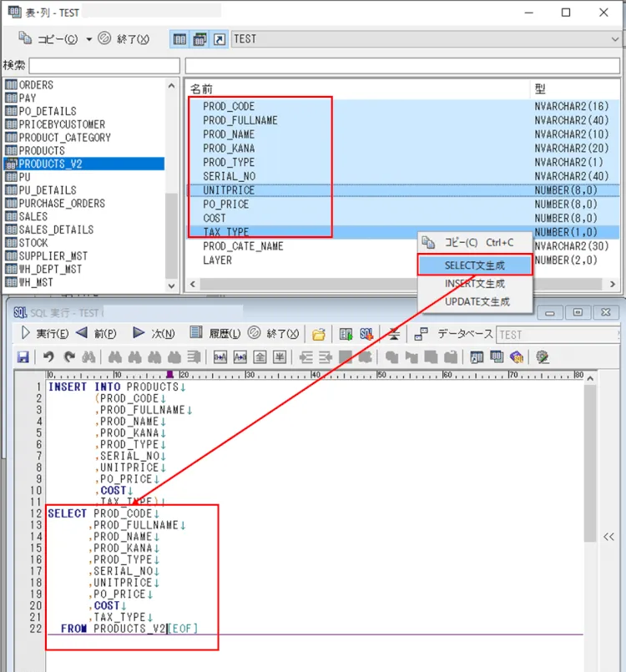Screen dimensions: 626x672
Task: Click the << collapse panel button in the editor
Action: coord(608,537)
